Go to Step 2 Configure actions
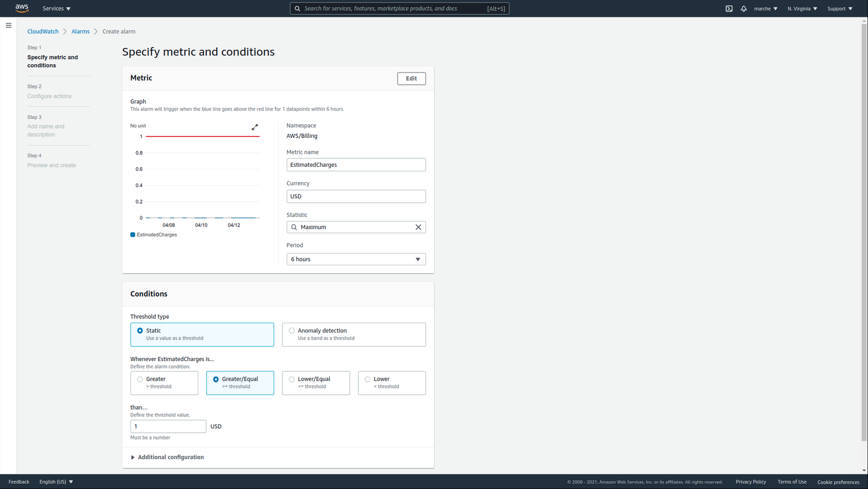The width and height of the screenshot is (868, 489). [49, 96]
